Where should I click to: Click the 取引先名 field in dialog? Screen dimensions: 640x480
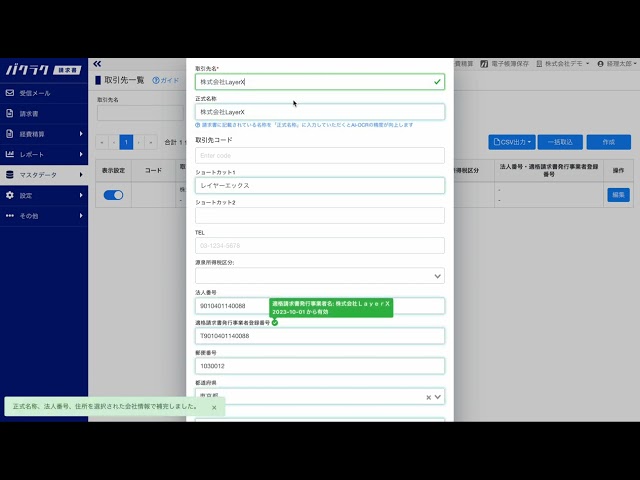320,82
